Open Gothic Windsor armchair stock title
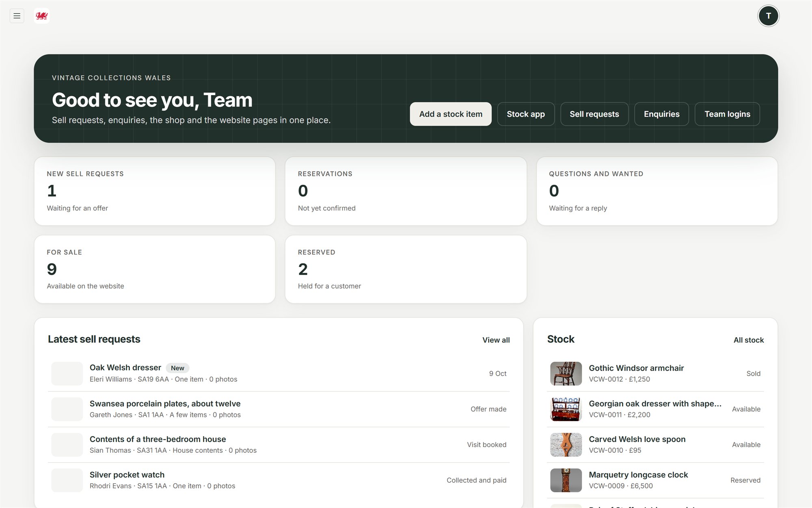Image resolution: width=812 pixels, height=508 pixels. [x=636, y=368]
